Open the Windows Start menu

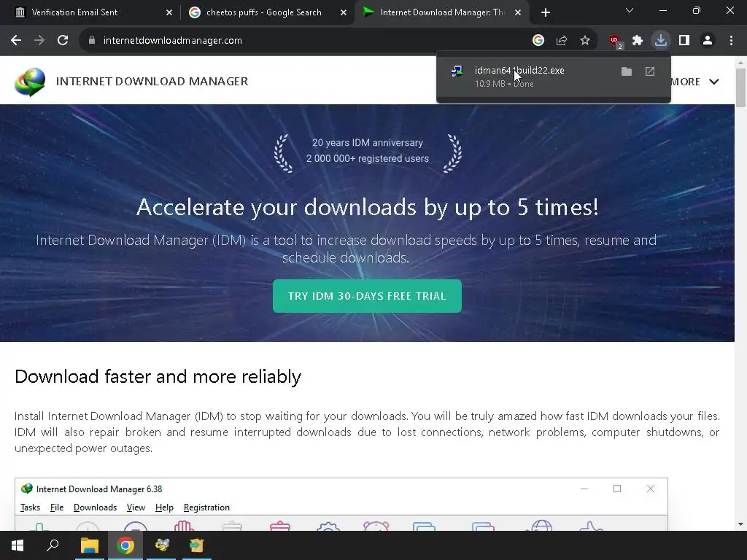(x=18, y=545)
